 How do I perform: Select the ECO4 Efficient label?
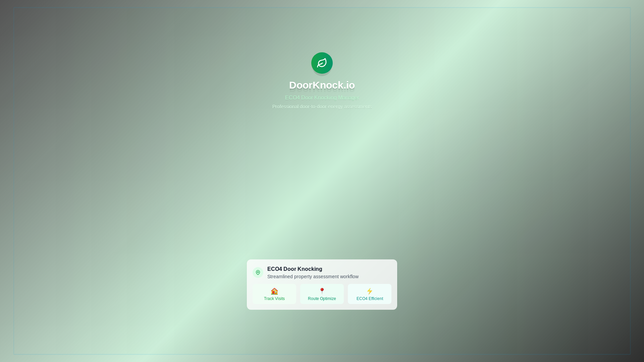tap(370, 299)
